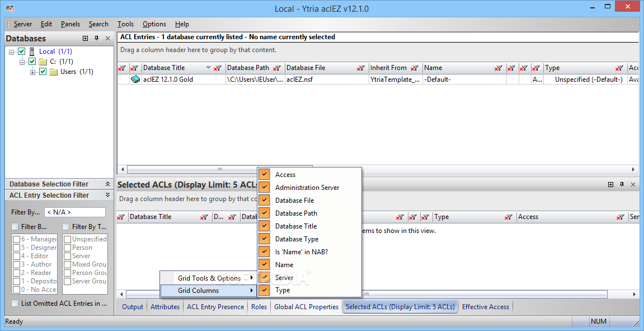Click the filter icon in Database File header
Screen dimensions: 644x331
361,68
